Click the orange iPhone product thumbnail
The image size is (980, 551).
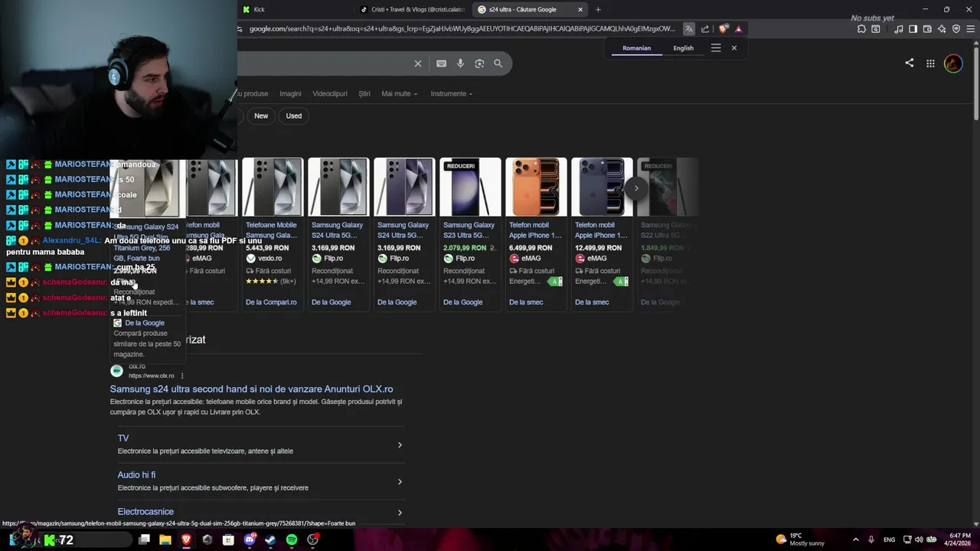[x=536, y=187]
